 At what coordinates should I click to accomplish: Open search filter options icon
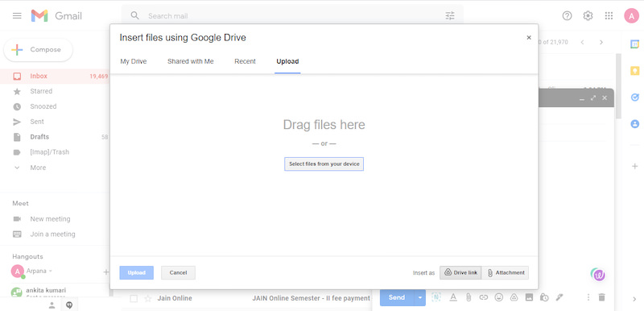[x=450, y=16]
